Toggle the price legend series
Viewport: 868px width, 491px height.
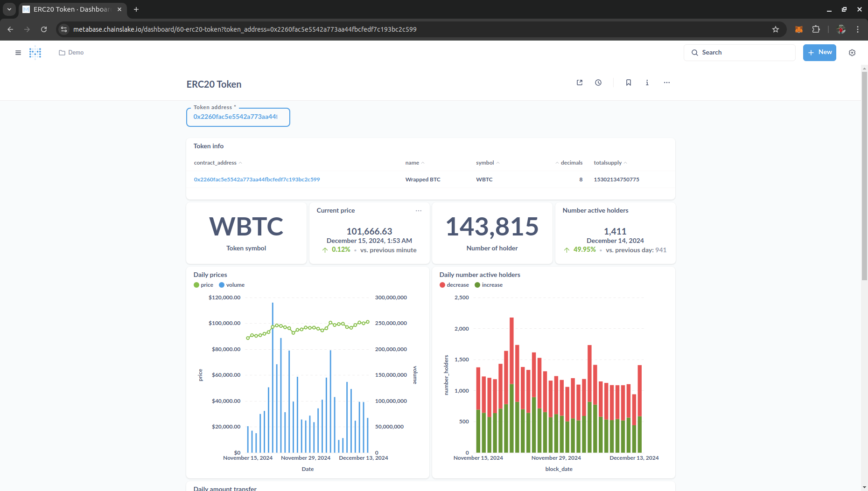[x=203, y=285]
